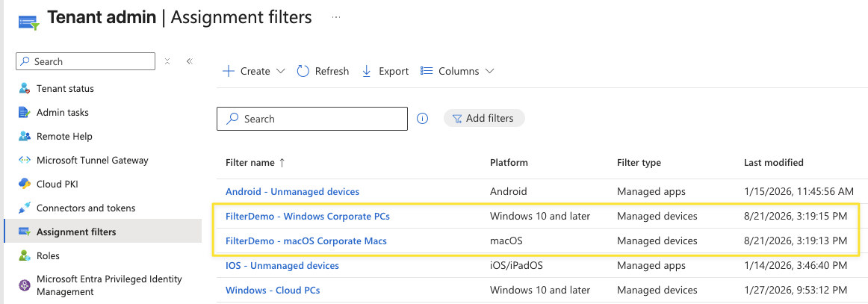Image resolution: width=868 pixels, height=304 pixels.
Task: Click Managed devices in macOS Corporate Macs row
Action: (x=657, y=241)
